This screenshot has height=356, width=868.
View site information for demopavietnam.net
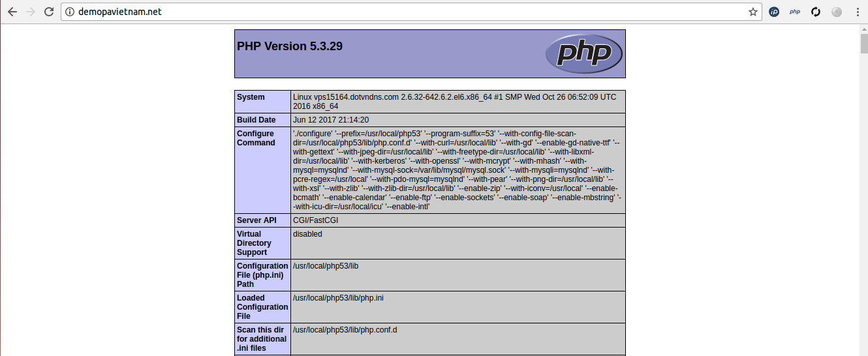point(70,12)
